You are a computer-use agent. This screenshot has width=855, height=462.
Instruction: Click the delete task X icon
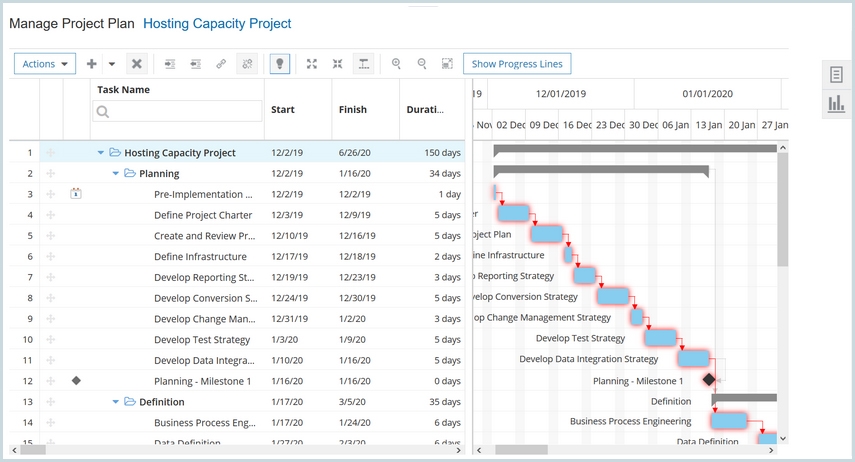[x=137, y=64]
